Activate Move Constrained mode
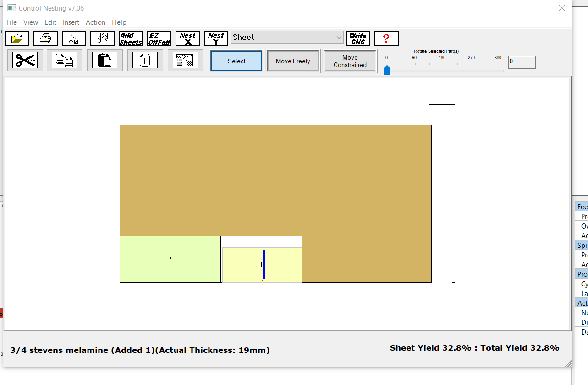 pyautogui.click(x=350, y=61)
